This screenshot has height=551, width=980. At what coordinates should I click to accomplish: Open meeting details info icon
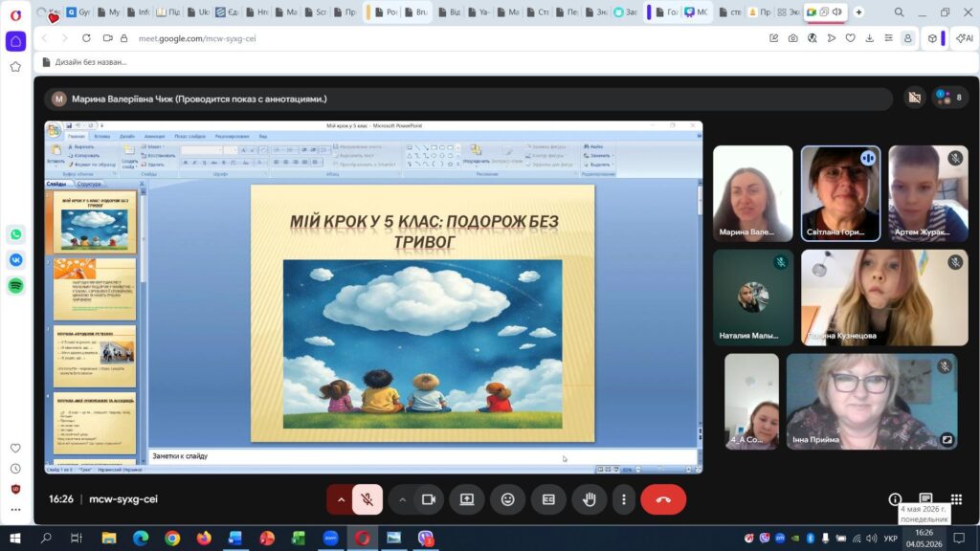tap(895, 498)
